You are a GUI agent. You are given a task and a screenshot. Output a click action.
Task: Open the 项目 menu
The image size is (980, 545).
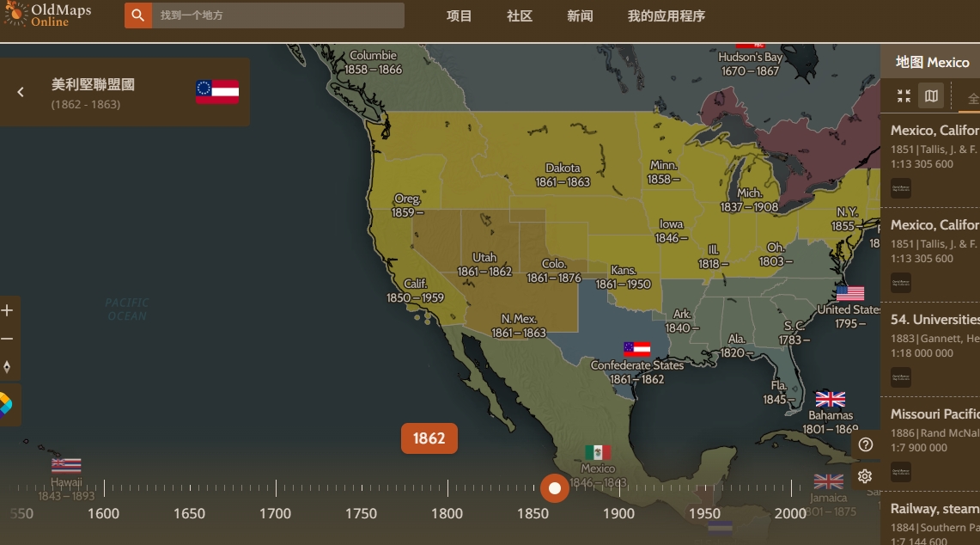pos(459,15)
